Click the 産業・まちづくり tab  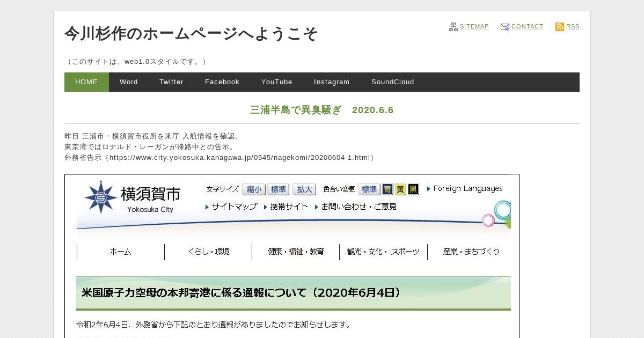pos(471,252)
